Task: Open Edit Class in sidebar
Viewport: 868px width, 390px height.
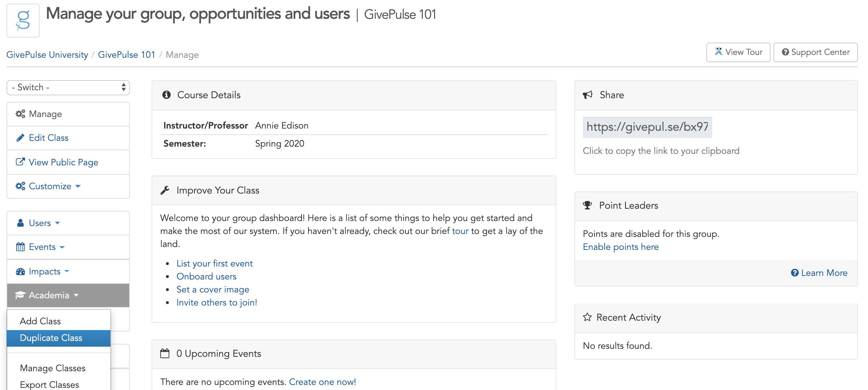Action: (68, 138)
